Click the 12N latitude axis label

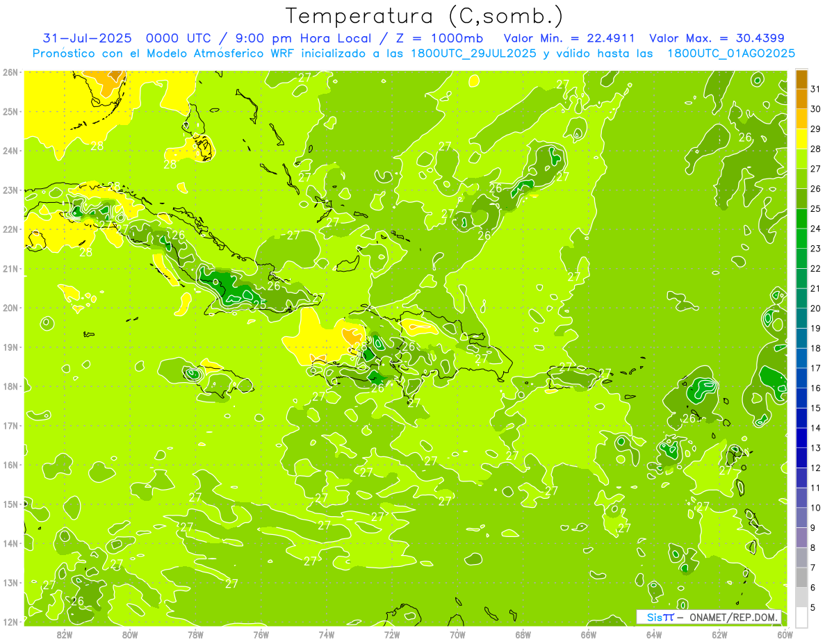pos(10,622)
